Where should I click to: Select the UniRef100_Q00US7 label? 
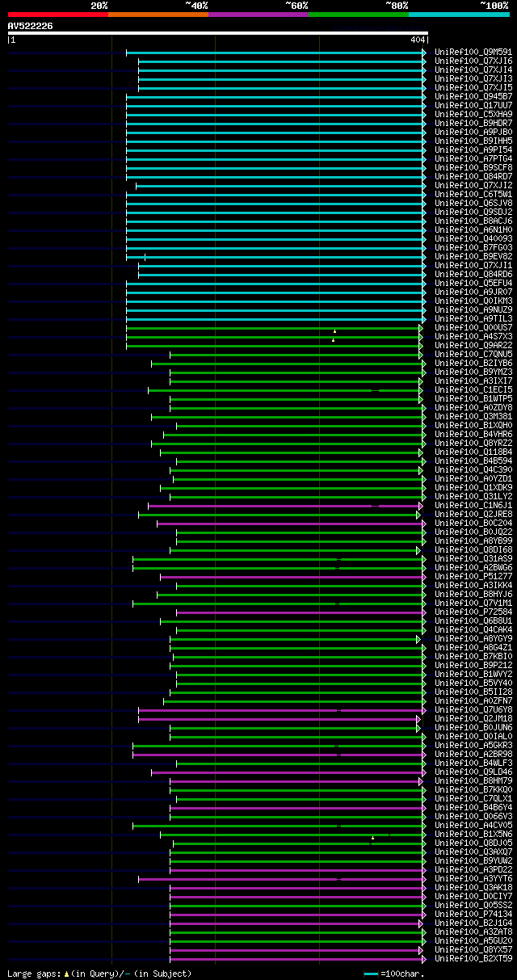[473, 328]
